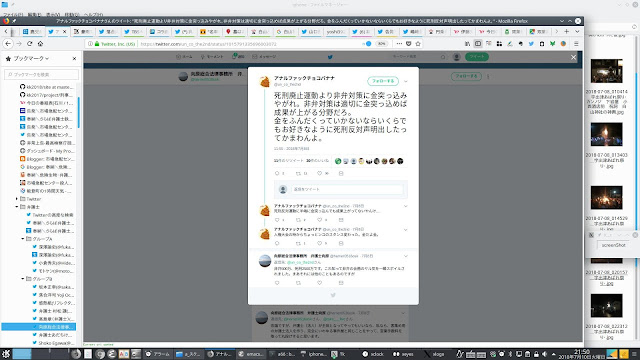This screenshot has height=360, width=640.
Task: Click the screenShot label in small window
Action: tap(613, 245)
